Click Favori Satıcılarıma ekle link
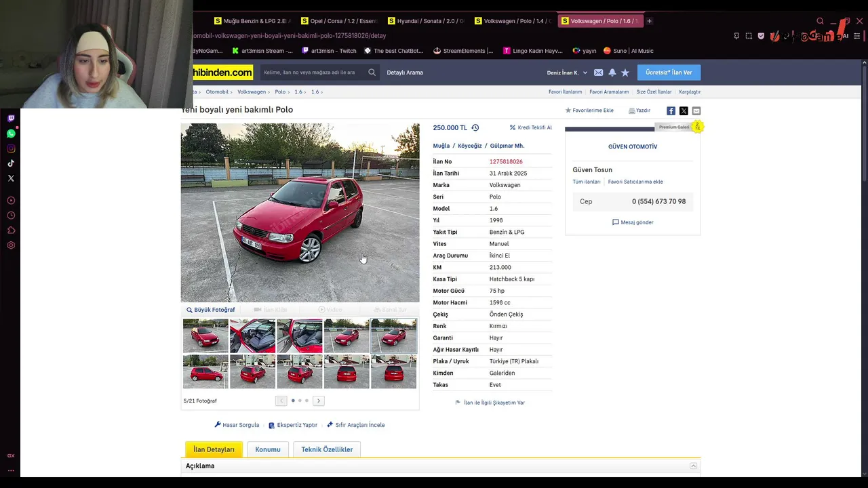 click(x=635, y=182)
